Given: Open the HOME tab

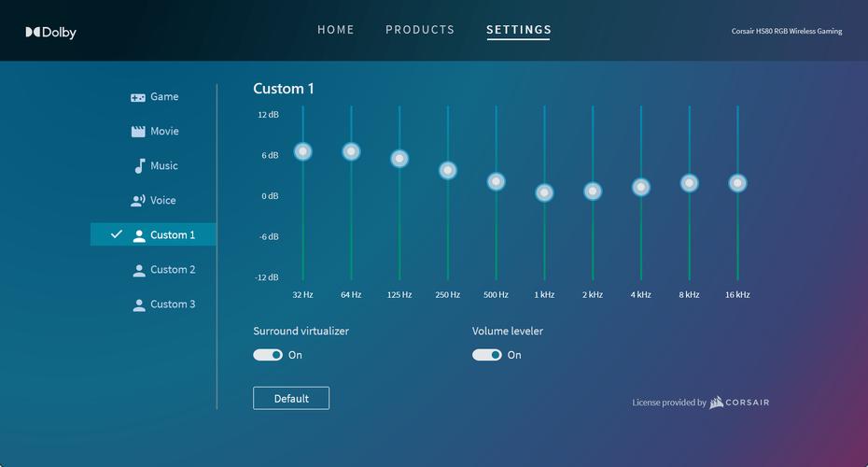Looking at the screenshot, I should (335, 29).
